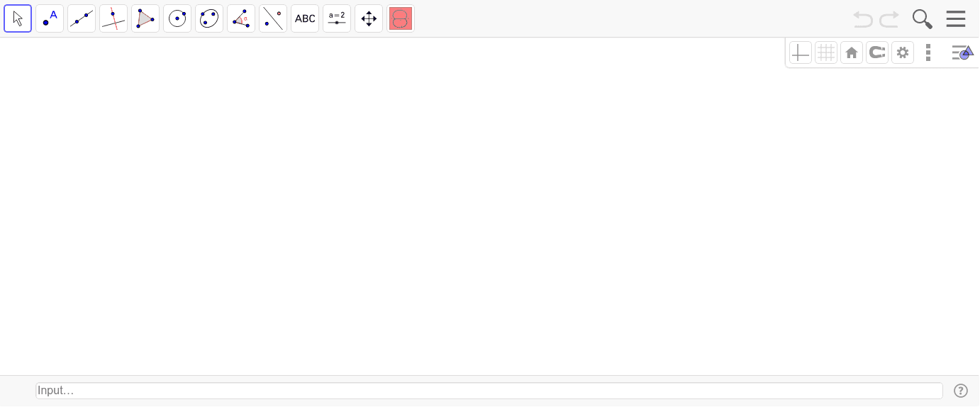
Task: Click into the Input bar field
Action: (489, 391)
